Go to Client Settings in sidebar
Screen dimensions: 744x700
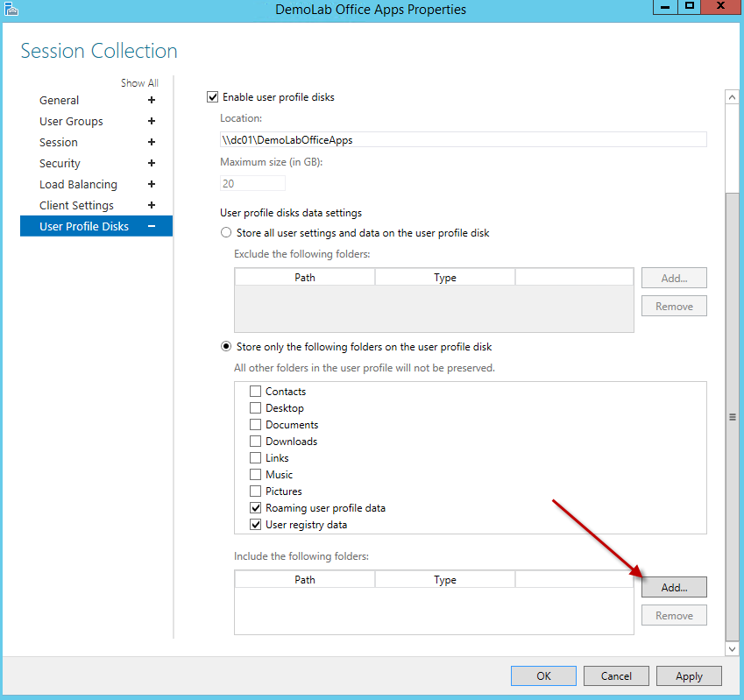(76, 206)
